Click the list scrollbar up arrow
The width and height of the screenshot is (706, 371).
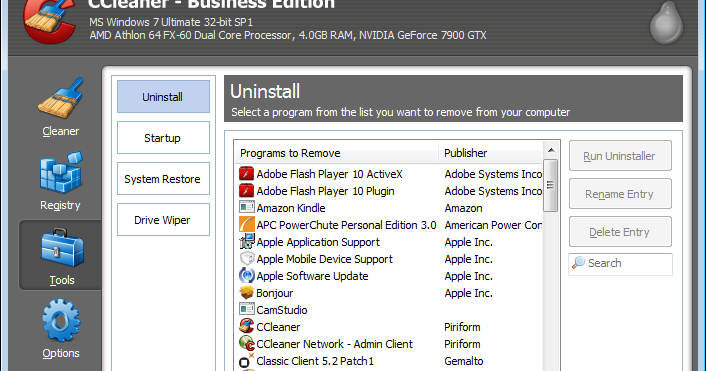click(x=551, y=149)
